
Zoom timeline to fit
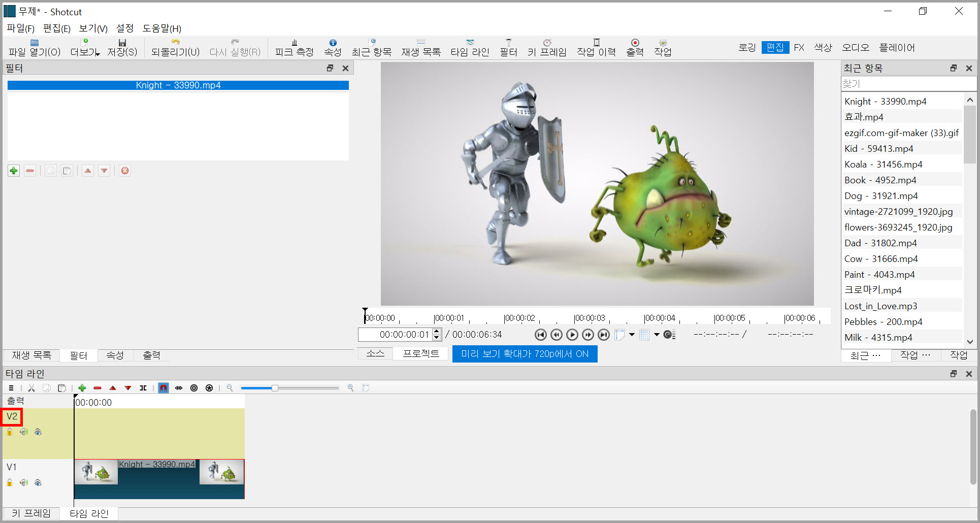366,388
